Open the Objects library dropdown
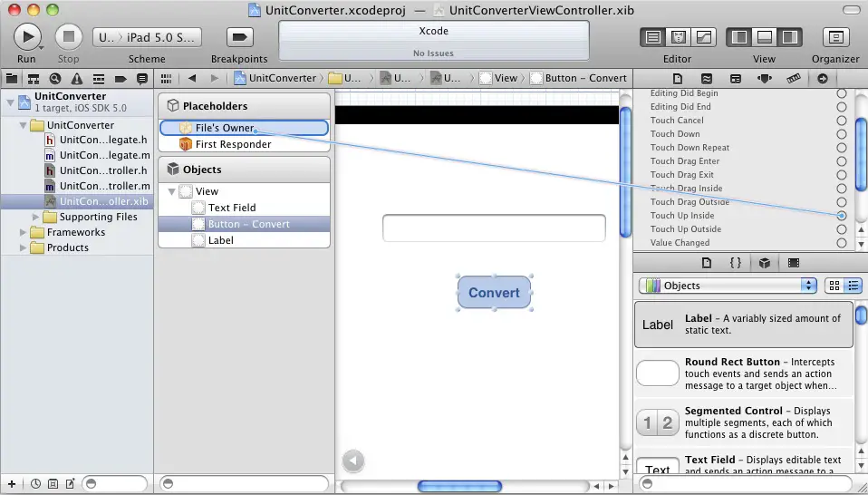 click(x=728, y=286)
